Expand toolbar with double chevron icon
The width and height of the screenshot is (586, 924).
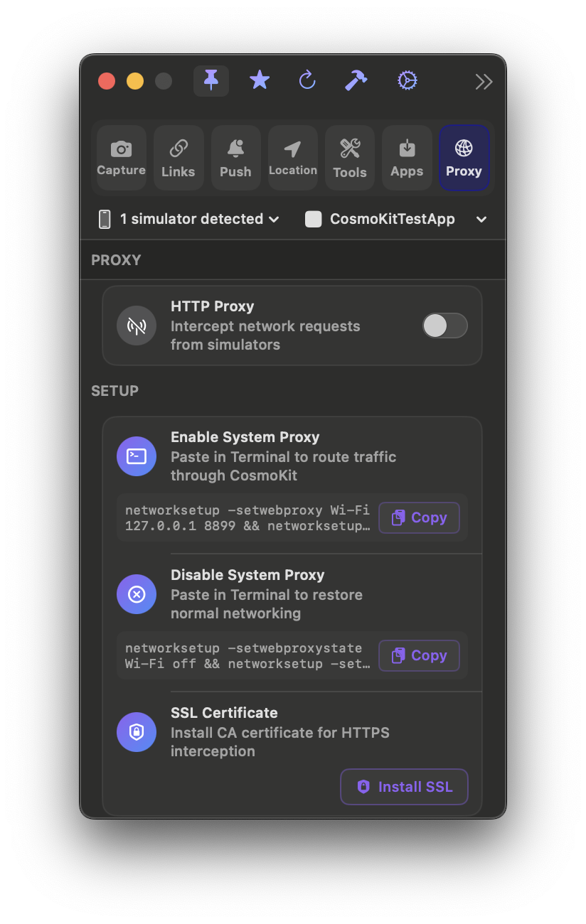pyautogui.click(x=484, y=82)
